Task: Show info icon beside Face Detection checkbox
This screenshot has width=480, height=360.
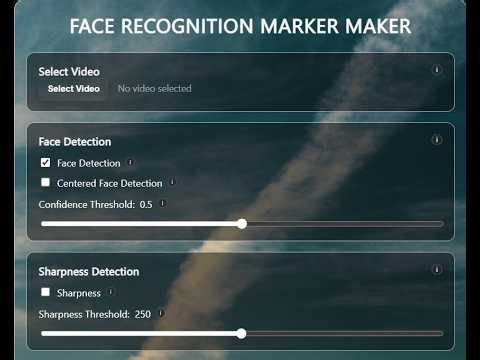Action: (x=130, y=163)
